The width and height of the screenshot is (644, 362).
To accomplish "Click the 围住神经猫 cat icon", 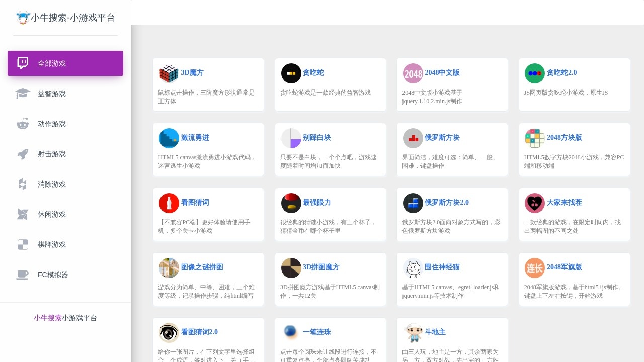I will click(x=413, y=268).
